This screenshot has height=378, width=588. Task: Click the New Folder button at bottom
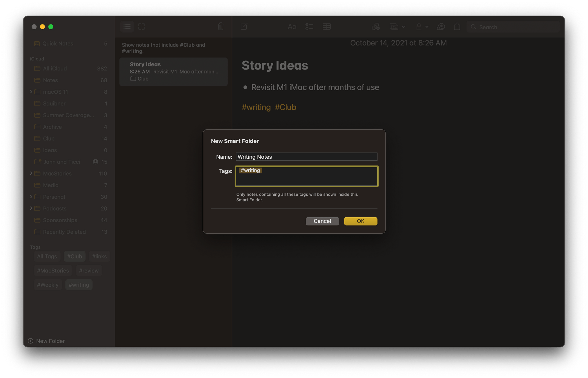click(47, 341)
